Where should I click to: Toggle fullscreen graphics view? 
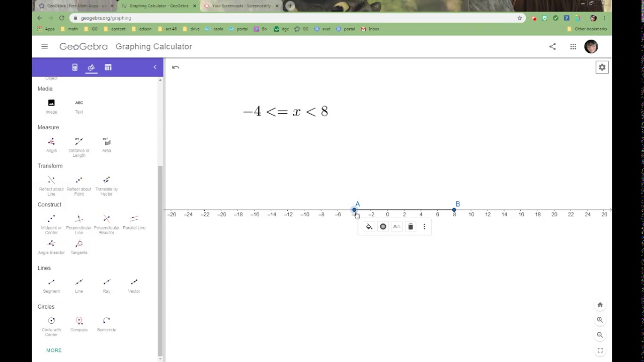click(x=600, y=350)
